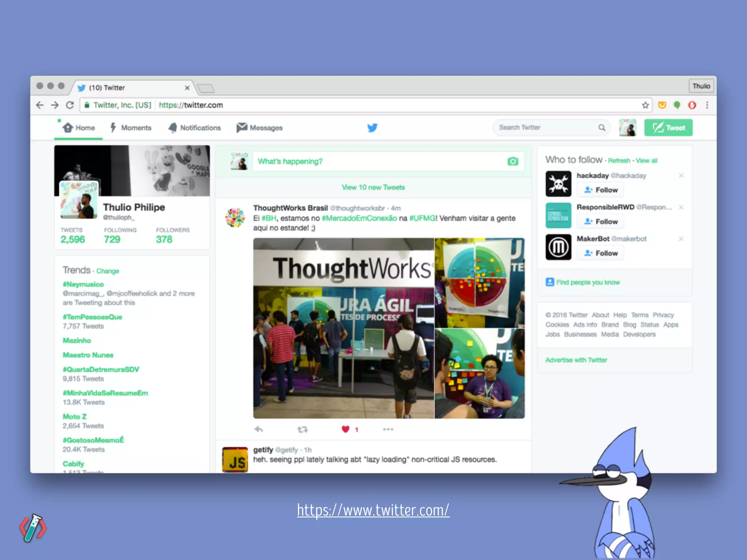The height and width of the screenshot is (560, 747).
Task: Open the Thulio Chrome profile button
Action: 701,86
